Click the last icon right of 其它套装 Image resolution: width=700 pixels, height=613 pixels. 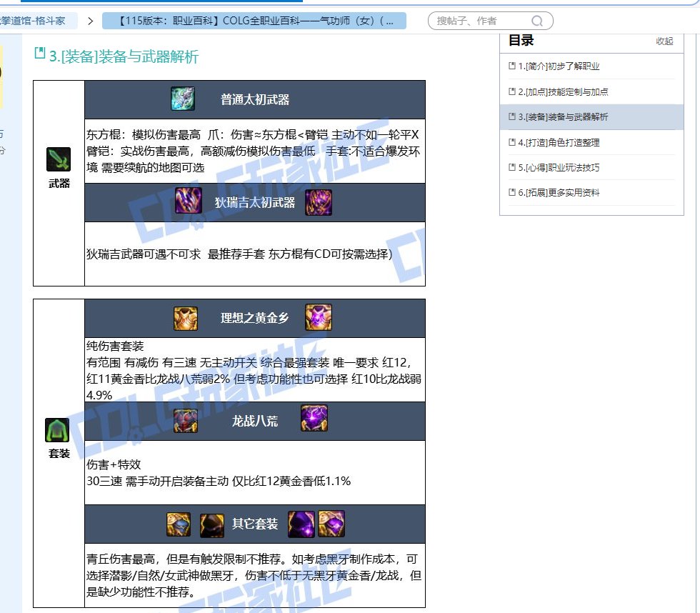tap(331, 524)
